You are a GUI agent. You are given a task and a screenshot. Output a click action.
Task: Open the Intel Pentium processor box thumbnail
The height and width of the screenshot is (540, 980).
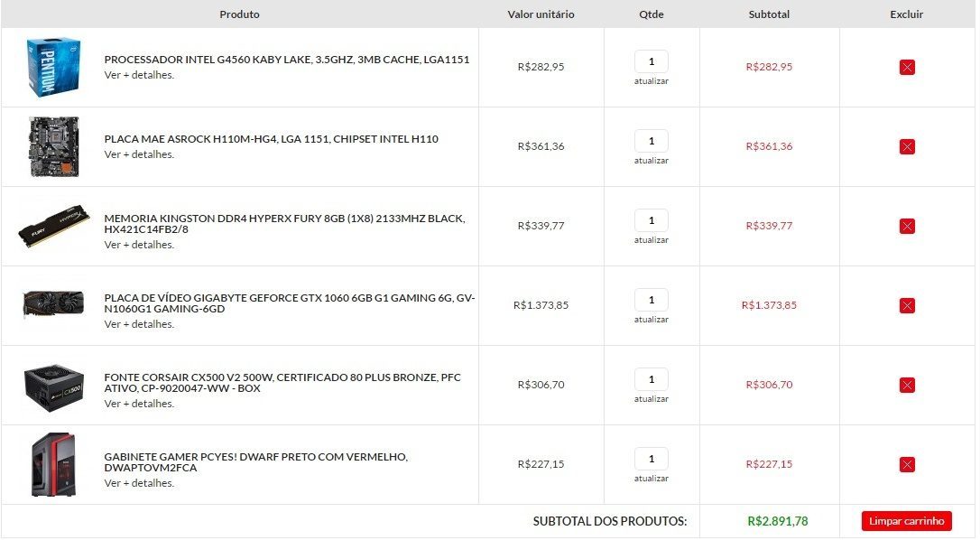point(53,67)
